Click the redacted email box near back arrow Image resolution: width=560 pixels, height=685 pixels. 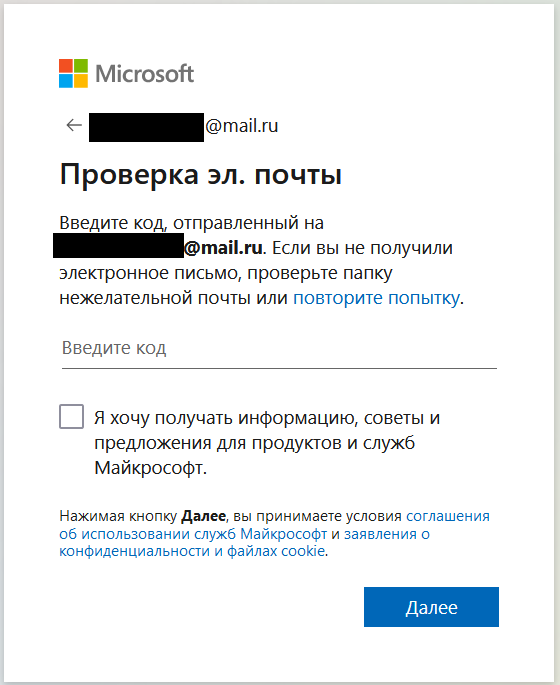(146, 127)
